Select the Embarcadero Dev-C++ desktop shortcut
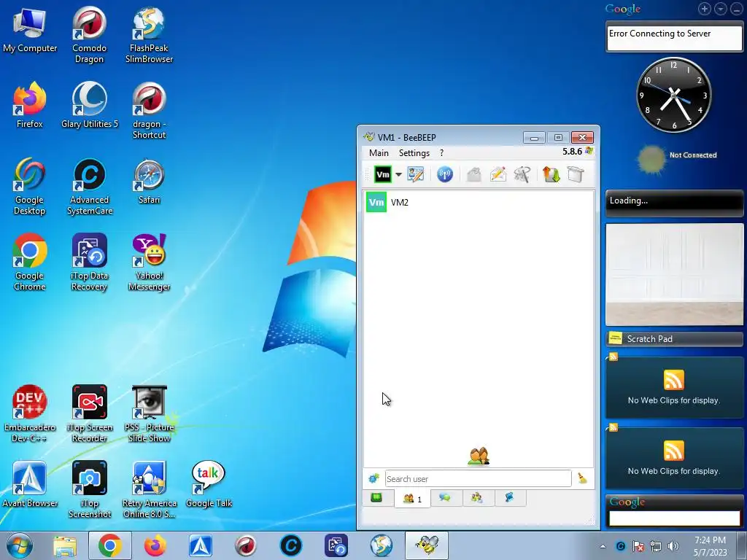Image resolution: width=747 pixels, height=560 pixels. (x=29, y=414)
